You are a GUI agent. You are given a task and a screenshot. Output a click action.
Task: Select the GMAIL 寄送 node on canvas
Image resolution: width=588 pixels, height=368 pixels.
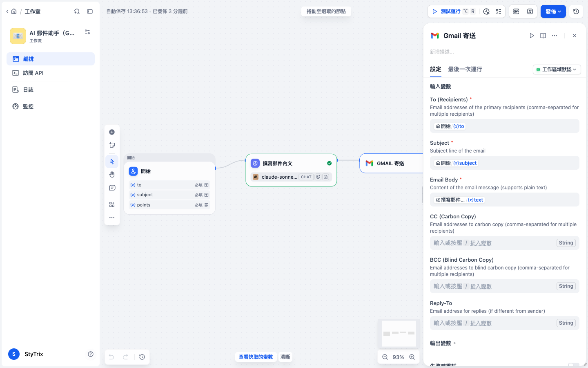[x=391, y=164]
